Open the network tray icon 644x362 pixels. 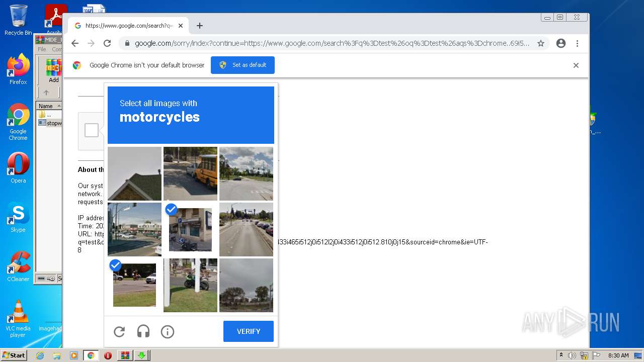(584, 355)
